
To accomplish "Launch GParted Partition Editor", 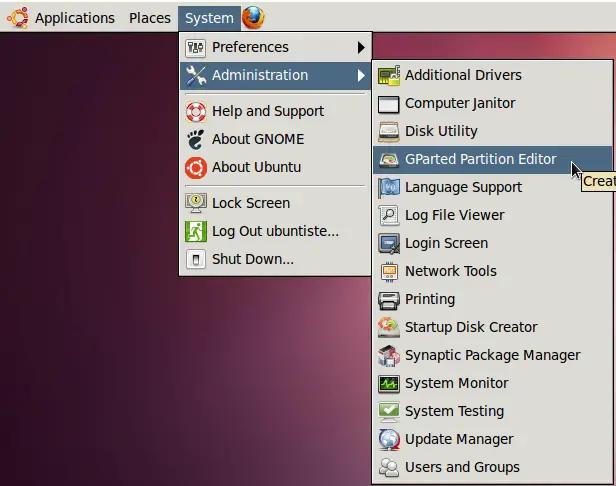I will (x=493, y=160).
